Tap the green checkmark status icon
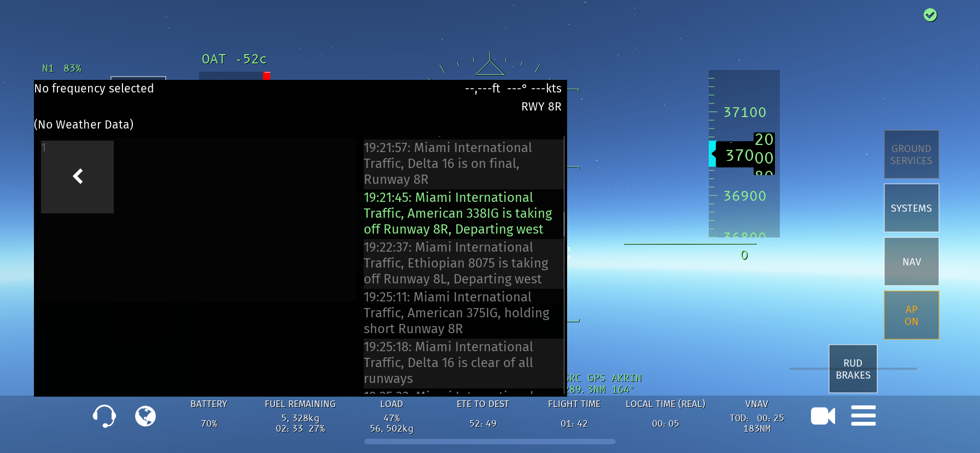Screen dimensions: 980x453 (930, 15)
